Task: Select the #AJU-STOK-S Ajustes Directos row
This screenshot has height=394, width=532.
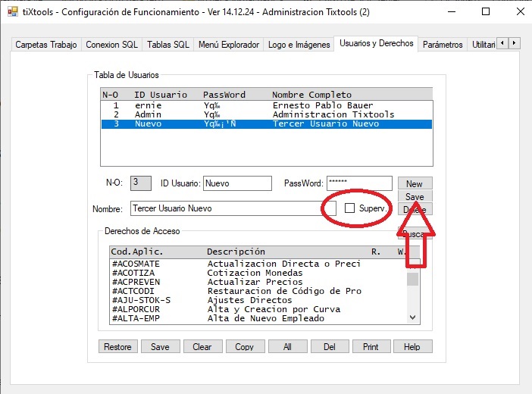Action: click(258, 300)
